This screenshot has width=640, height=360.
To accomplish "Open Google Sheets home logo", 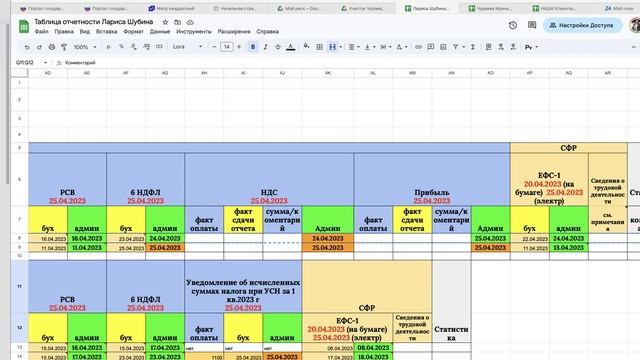I will pyautogui.click(x=24, y=27).
